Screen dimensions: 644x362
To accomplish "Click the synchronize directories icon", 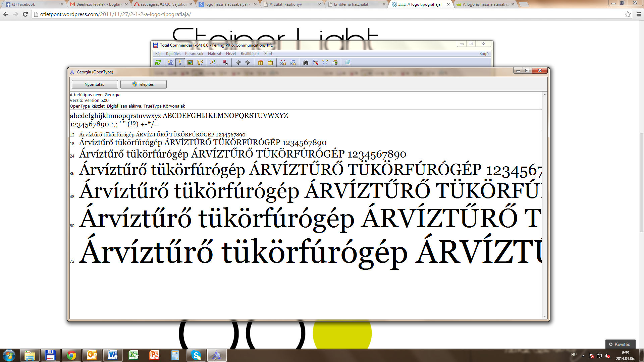I will click(325, 62).
